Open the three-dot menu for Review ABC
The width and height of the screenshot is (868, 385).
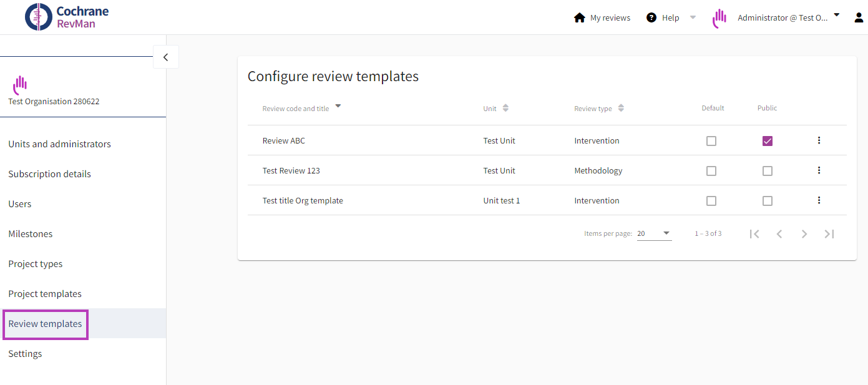coord(819,140)
